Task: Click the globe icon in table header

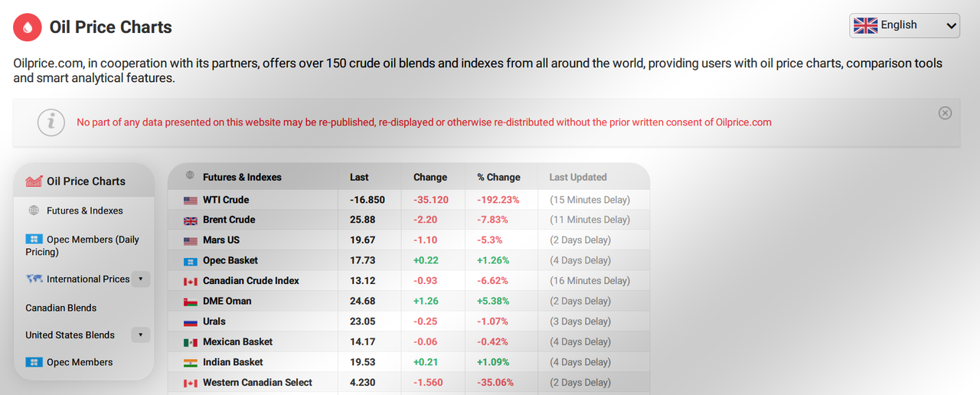Action: [190, 176]
